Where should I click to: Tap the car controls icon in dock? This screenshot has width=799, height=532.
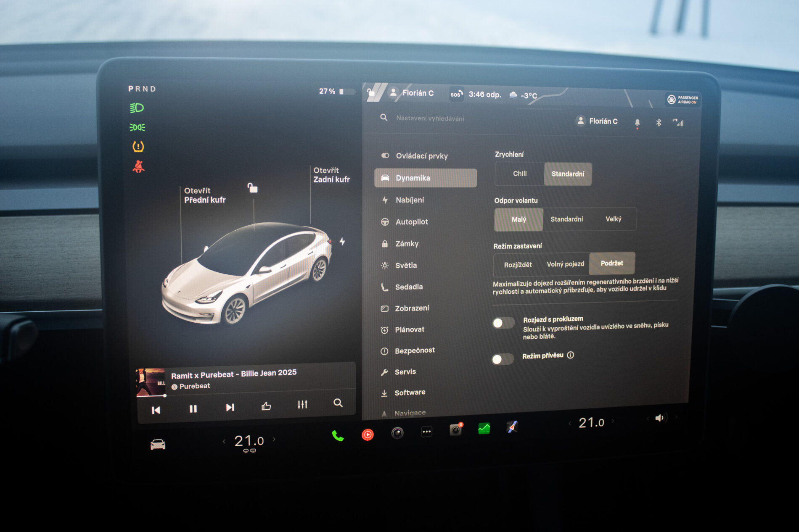158,444
